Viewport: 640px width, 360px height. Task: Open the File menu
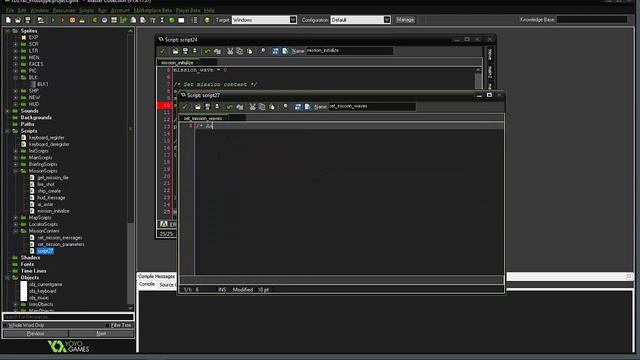pyautogui.click(x=9, y=10)
